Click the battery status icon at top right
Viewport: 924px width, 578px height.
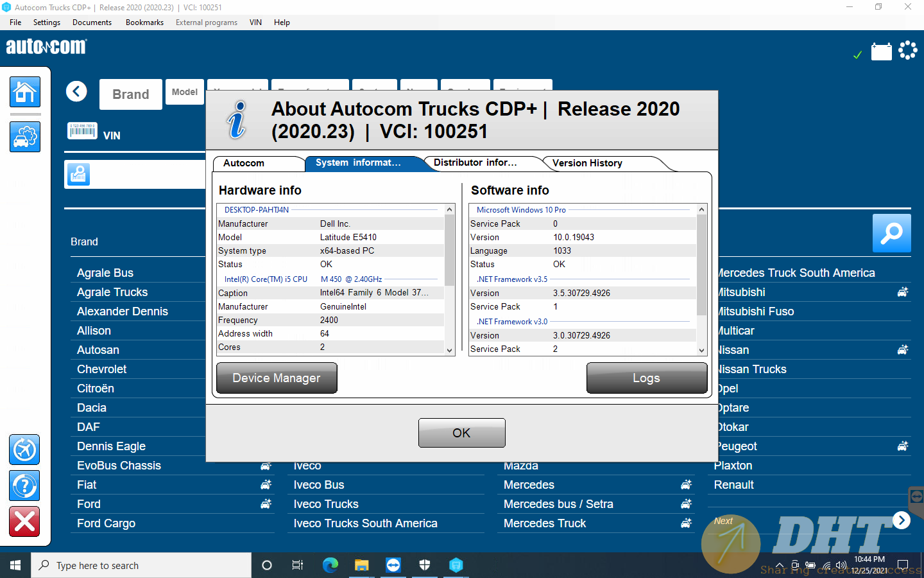point(881,51)
